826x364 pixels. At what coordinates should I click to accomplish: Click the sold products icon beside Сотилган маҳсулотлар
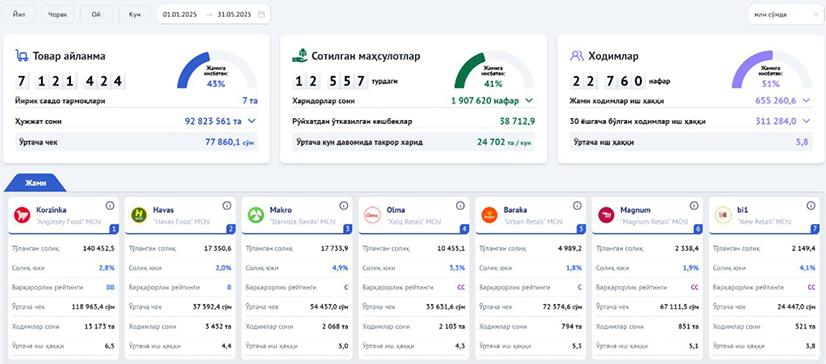pos(299,55)
